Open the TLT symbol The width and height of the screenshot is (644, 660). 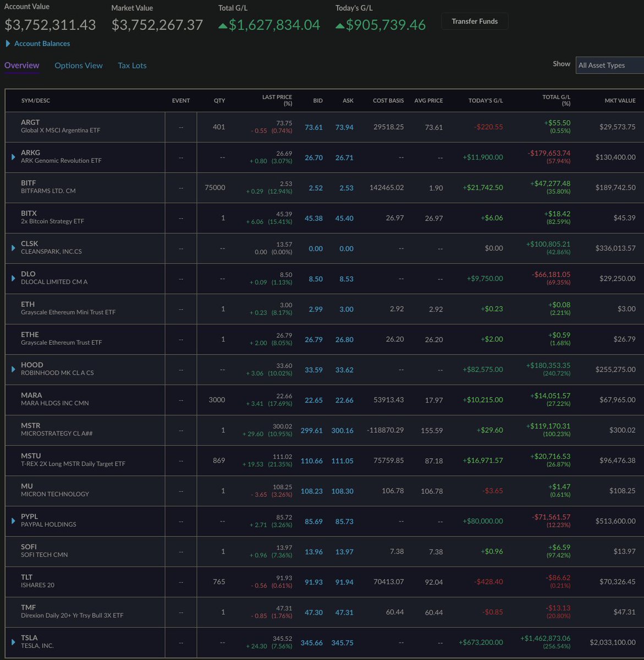pyautogui.click(x=27, y=577)
